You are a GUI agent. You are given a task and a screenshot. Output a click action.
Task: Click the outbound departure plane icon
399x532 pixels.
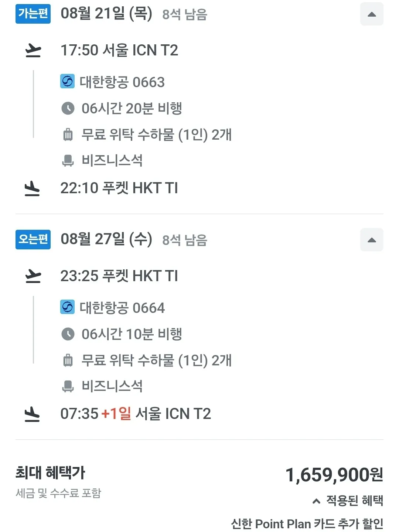pos(33,51)
